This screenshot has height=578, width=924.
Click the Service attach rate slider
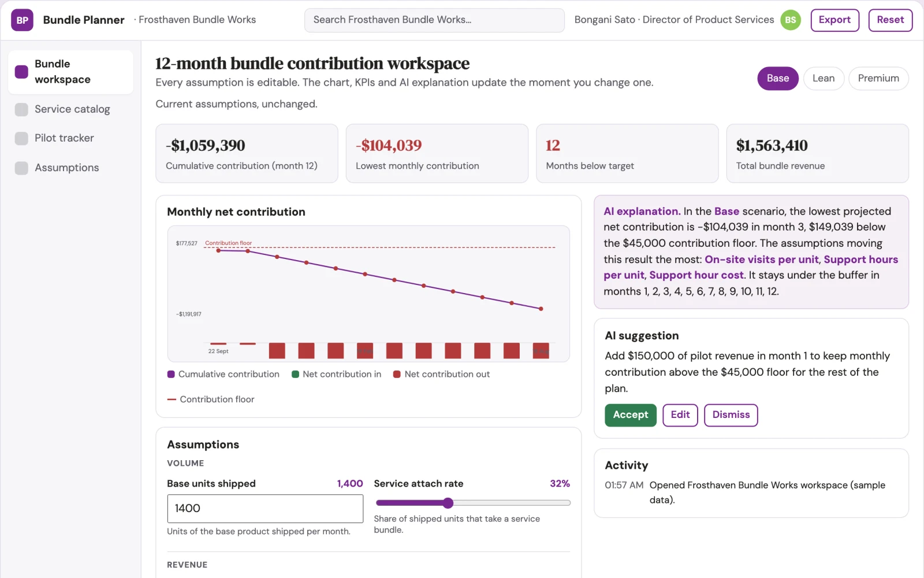[x=472, y=503]
